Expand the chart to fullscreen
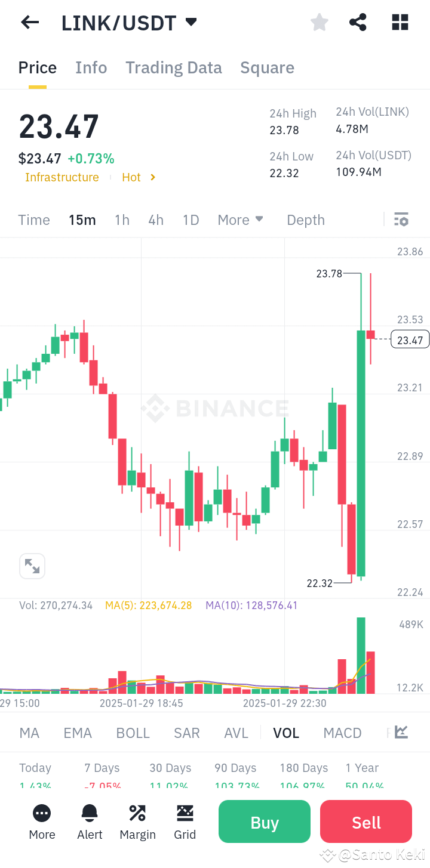 (32, 566)
